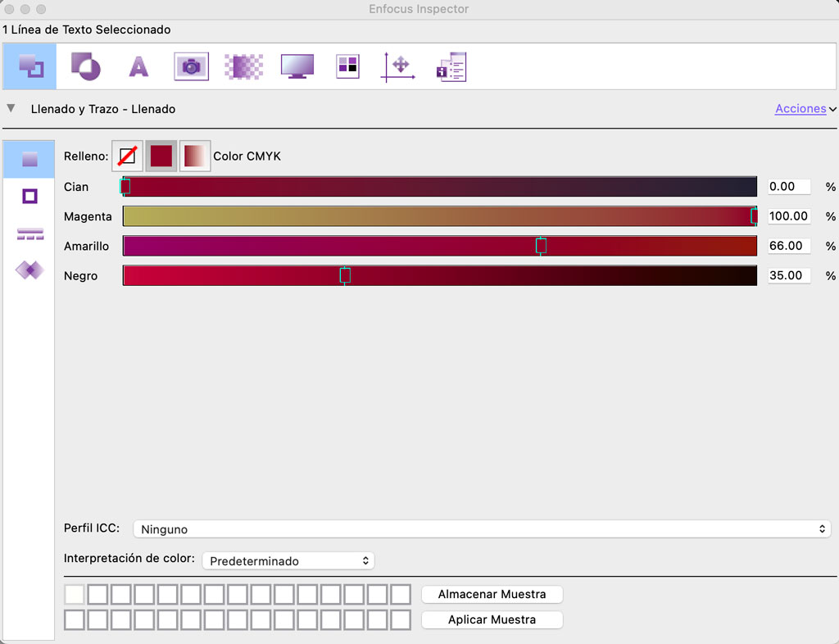Click the Almacenar Muestra button

[x=492, y=594]
